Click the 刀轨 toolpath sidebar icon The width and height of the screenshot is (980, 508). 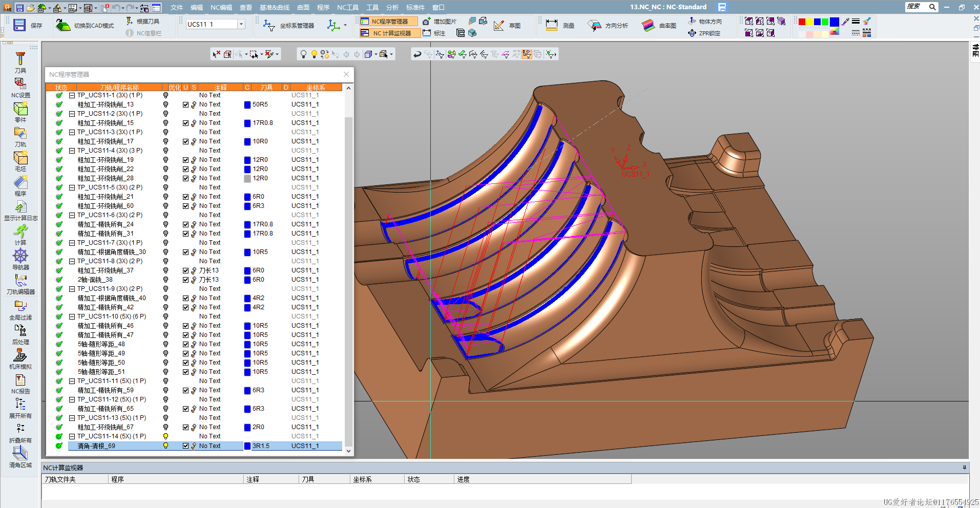[x=20, y=137]
